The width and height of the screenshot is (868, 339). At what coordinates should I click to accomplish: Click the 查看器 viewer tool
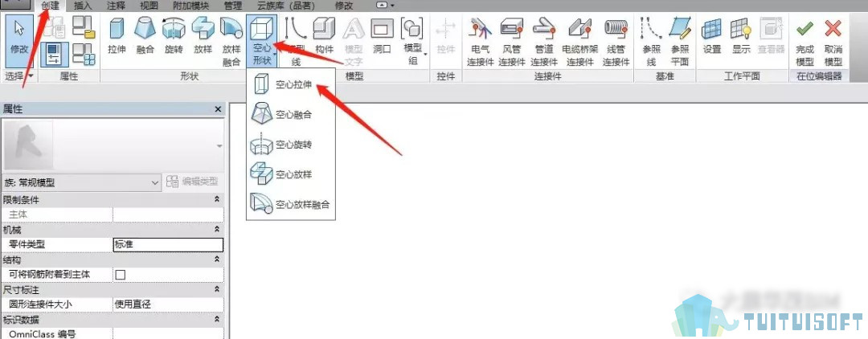tap(771, 36)
